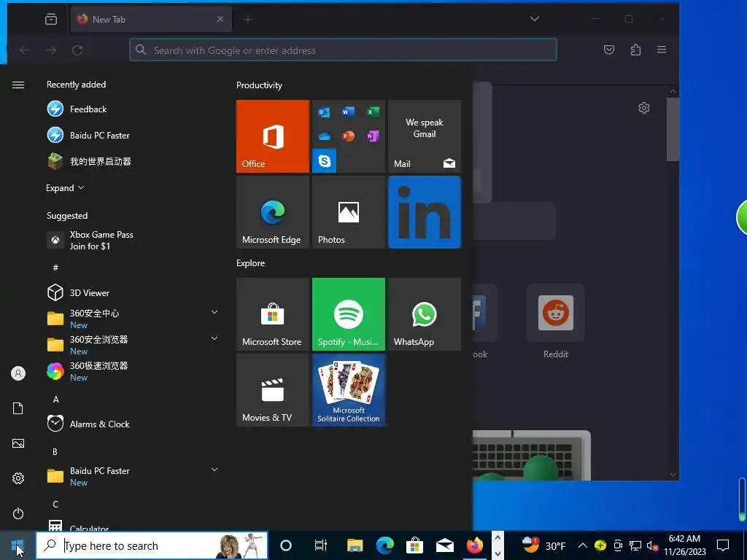Open the network tray icon

tap(635, 545)
